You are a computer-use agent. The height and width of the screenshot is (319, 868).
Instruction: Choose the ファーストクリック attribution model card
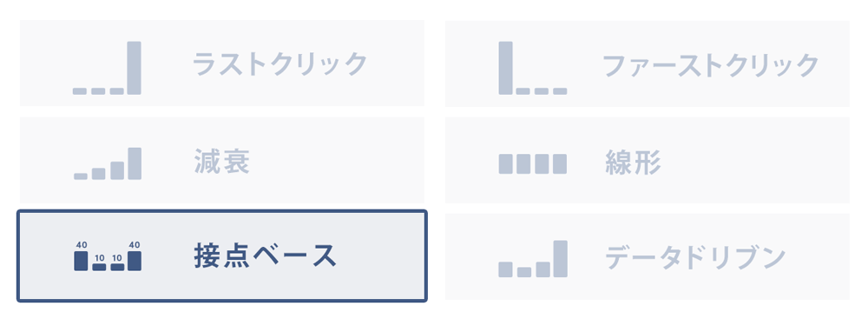(x=648, y=63)
